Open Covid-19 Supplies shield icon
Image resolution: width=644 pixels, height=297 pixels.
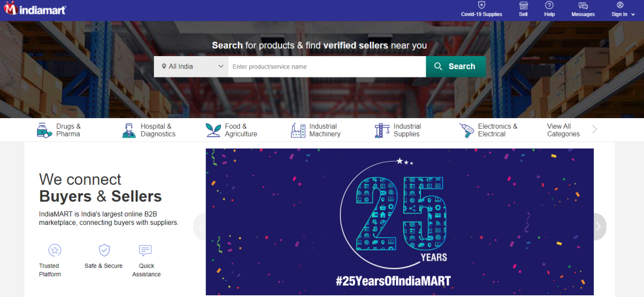coord(481,5)
